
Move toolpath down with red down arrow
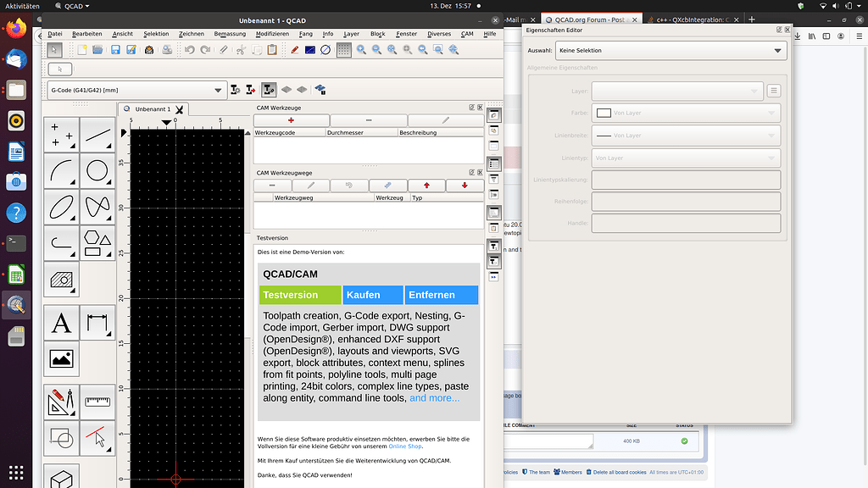(x=465, y=186)
